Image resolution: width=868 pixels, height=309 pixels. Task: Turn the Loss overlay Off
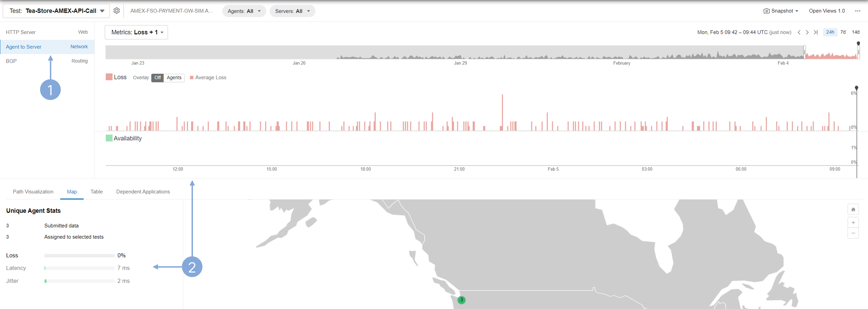click(157, 77)
